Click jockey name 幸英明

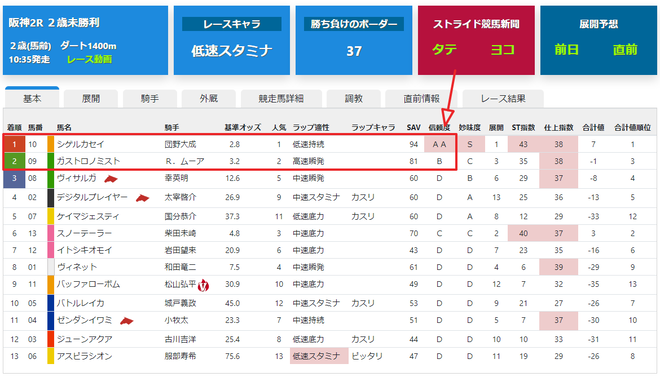click(176, 178)
